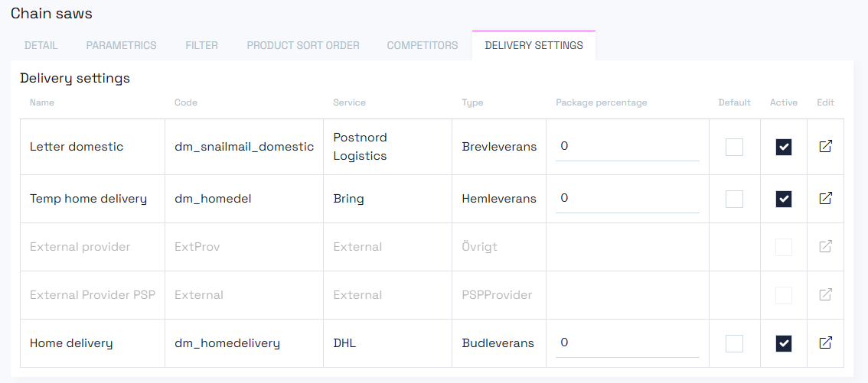Click Active checkbox for External provider
This screenshot has width=868, height=383.
point(783,247)
